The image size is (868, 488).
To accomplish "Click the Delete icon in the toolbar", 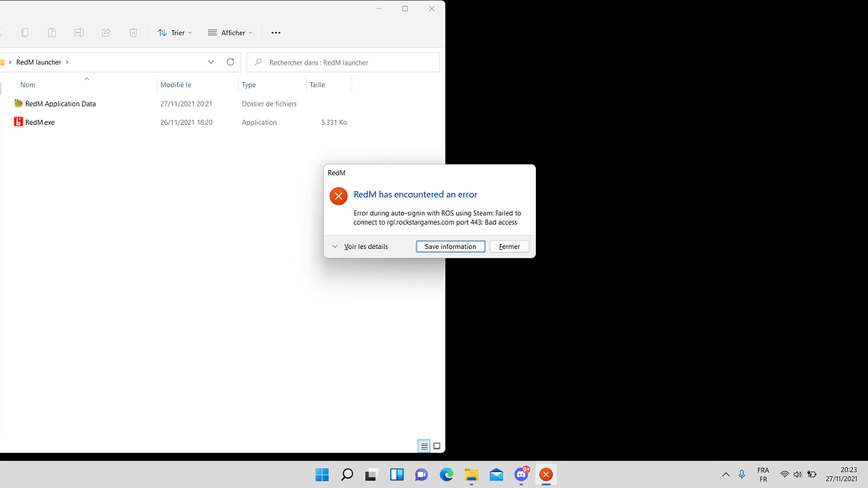I will [x=133, y=32].
